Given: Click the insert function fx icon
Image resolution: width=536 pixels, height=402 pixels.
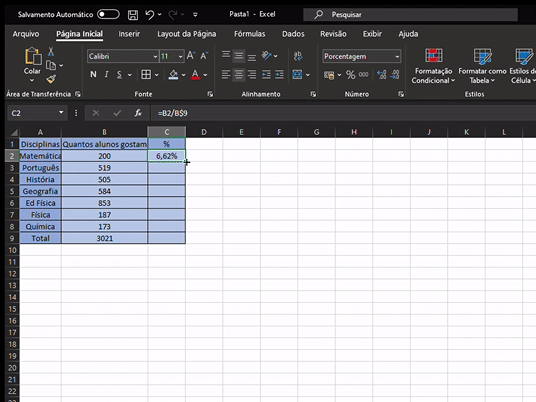Looking at the screenshot, I should tap(138, 113).
